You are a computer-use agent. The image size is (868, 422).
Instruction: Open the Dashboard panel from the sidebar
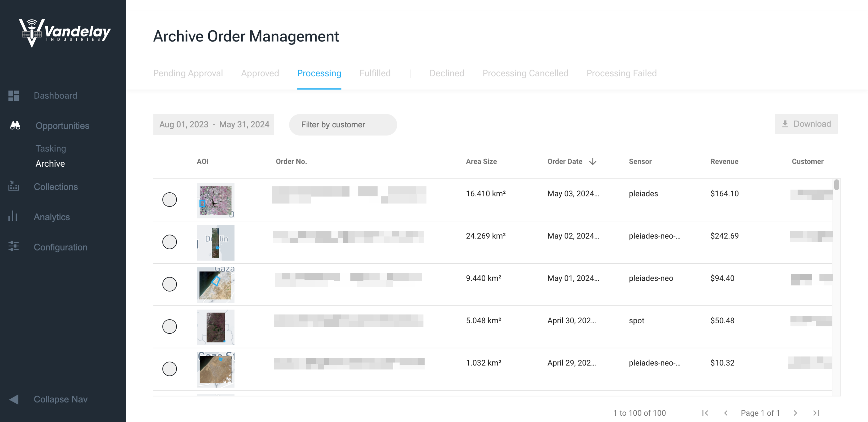(x=55, y=96)
